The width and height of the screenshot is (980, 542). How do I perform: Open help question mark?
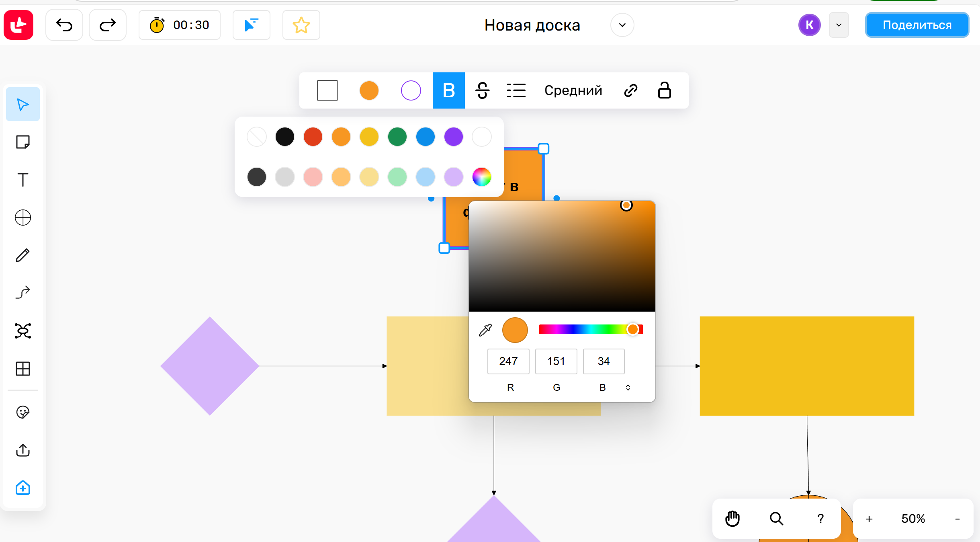(x=820, y=519)
